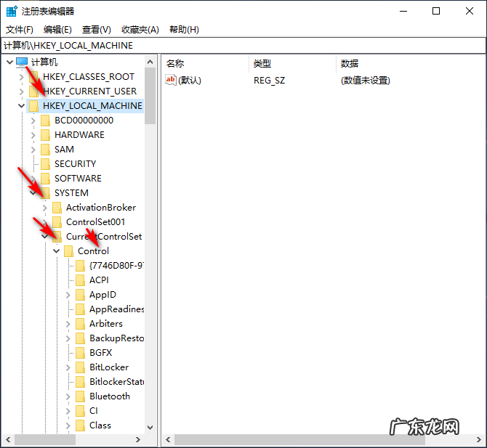Click the registry path address bar
Screen dimensions: 487x448
(x=243, y=46)
